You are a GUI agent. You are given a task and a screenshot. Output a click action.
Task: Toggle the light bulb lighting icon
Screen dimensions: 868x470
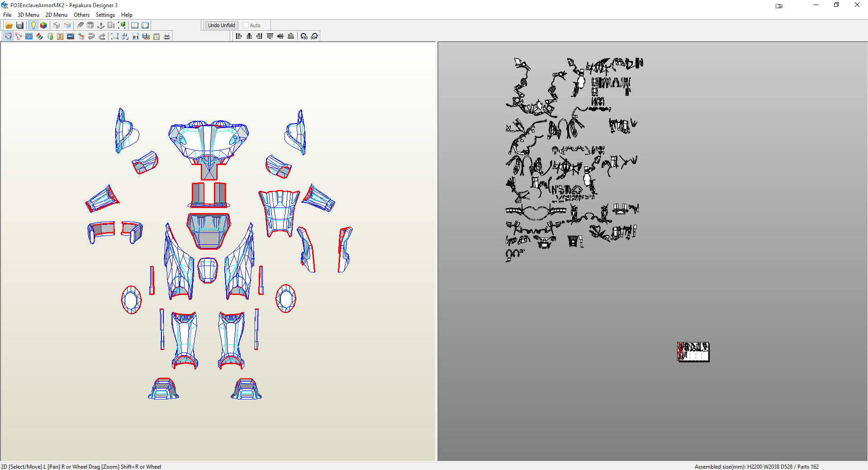(33, 25)
